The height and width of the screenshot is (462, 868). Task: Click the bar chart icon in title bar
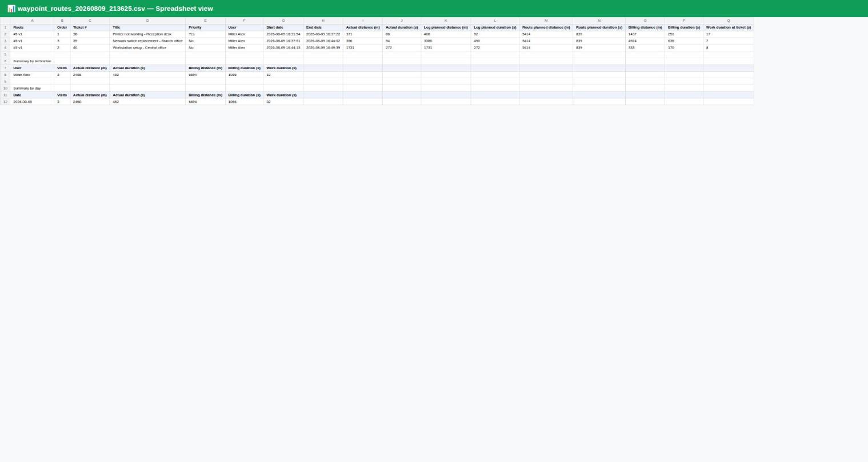pyautogui.click(x=11, y=9)
